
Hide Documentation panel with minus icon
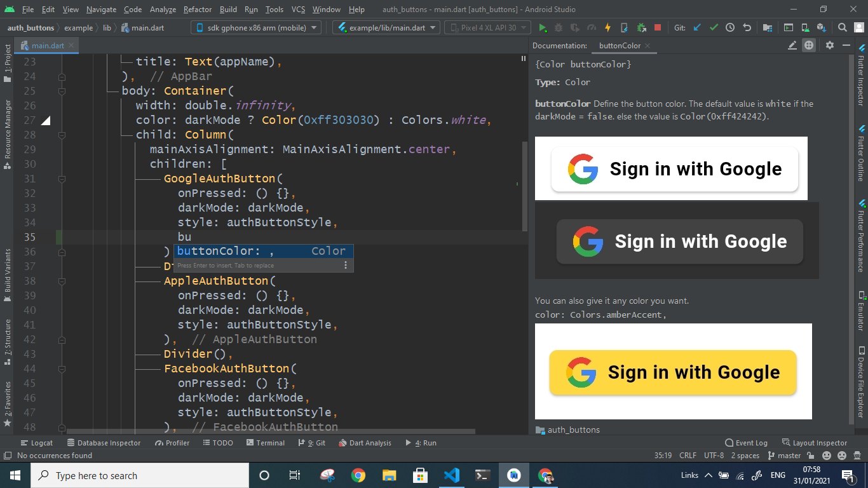tap(846, 46)
